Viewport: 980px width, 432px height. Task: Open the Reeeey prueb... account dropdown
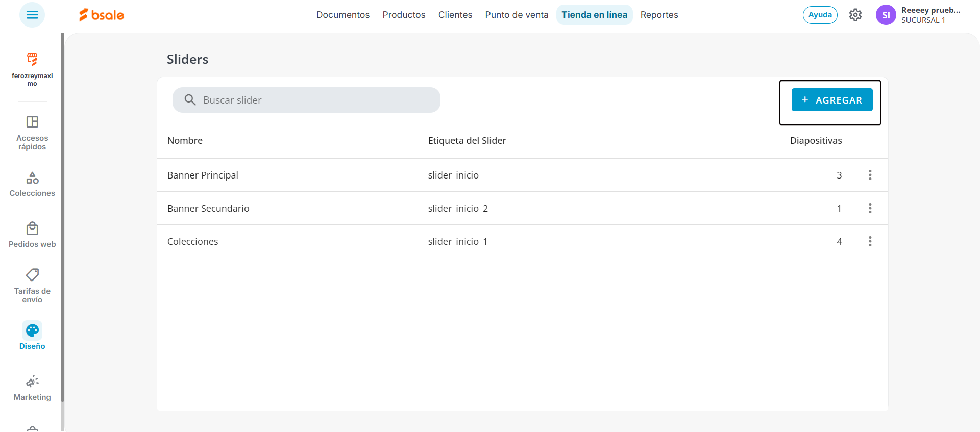point(930,10)
